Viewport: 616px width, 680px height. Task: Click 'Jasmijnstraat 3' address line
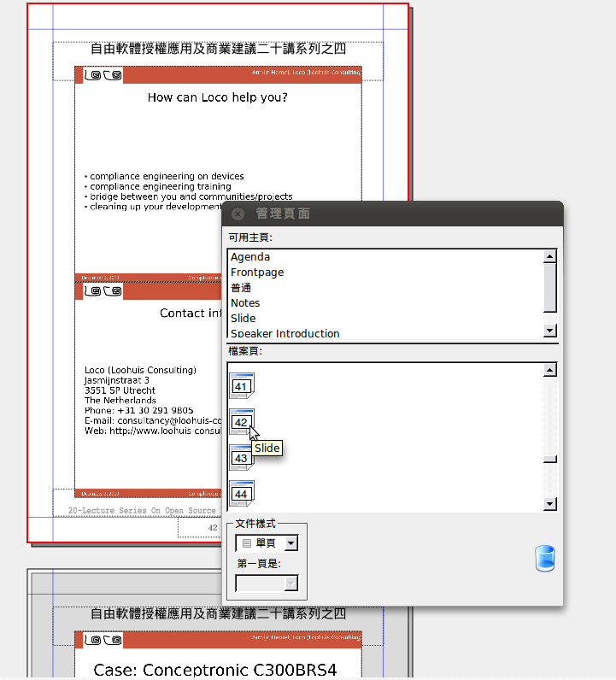[116, 380]
